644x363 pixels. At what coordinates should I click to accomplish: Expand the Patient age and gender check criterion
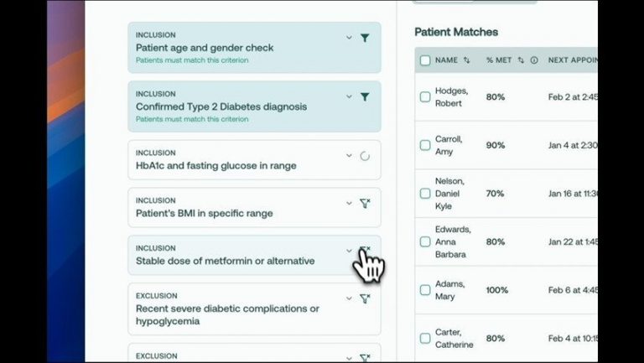[349, 38]
